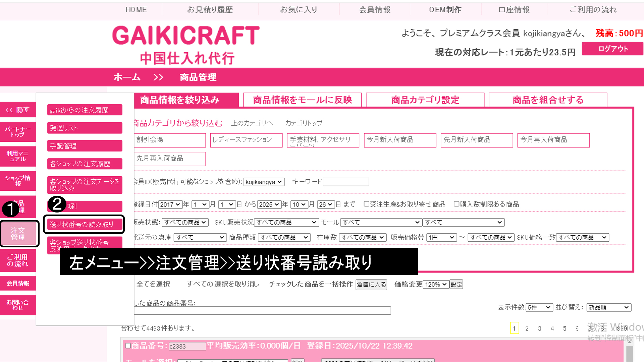
Task: Click the 倉庫に入る button
Action: click(x=371, y=285)
